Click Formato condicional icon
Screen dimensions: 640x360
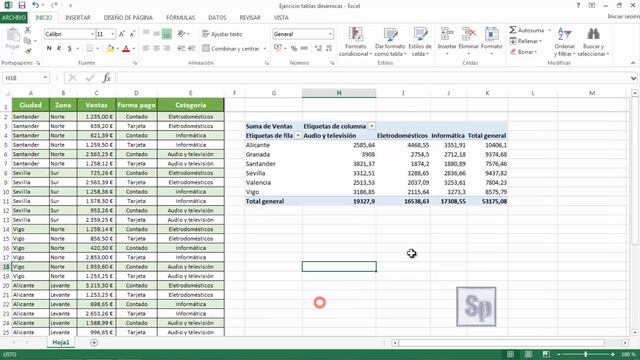tap(356, 34)
